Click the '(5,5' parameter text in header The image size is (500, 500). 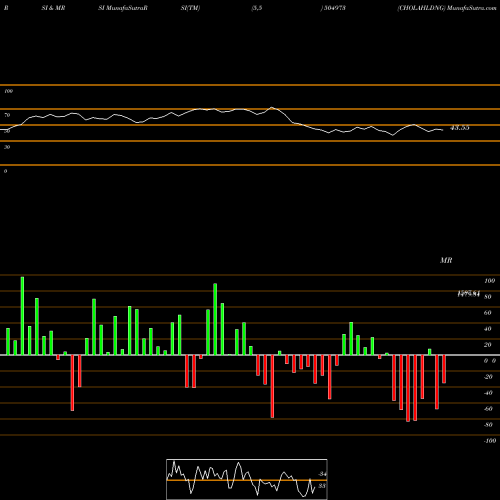click(x=257, y=8)
